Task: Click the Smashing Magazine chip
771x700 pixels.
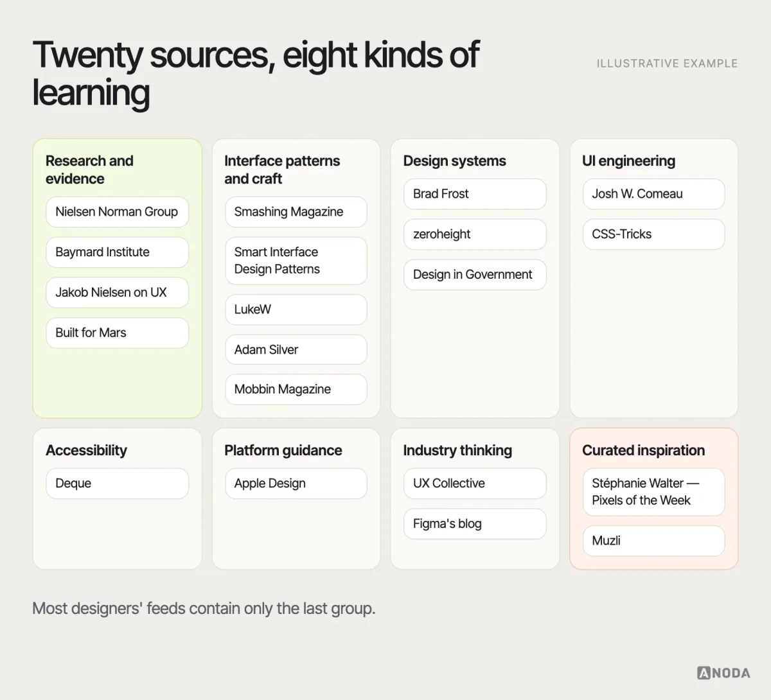Action: coord(296,212)
